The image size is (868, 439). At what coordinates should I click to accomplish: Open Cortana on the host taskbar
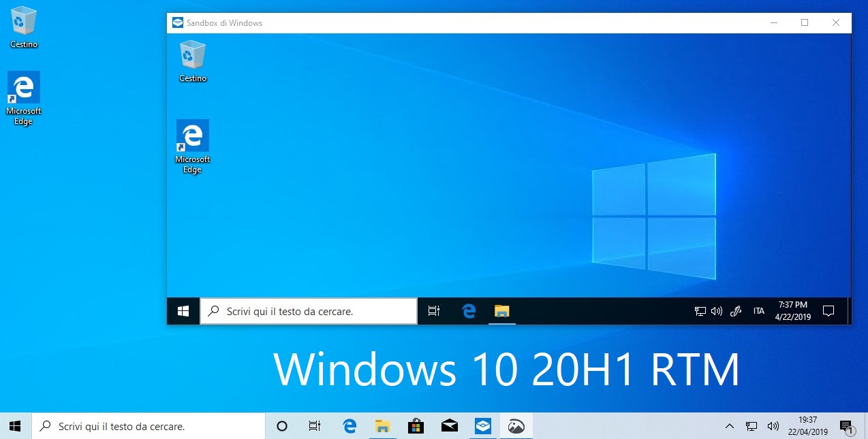tap(281, 426)
